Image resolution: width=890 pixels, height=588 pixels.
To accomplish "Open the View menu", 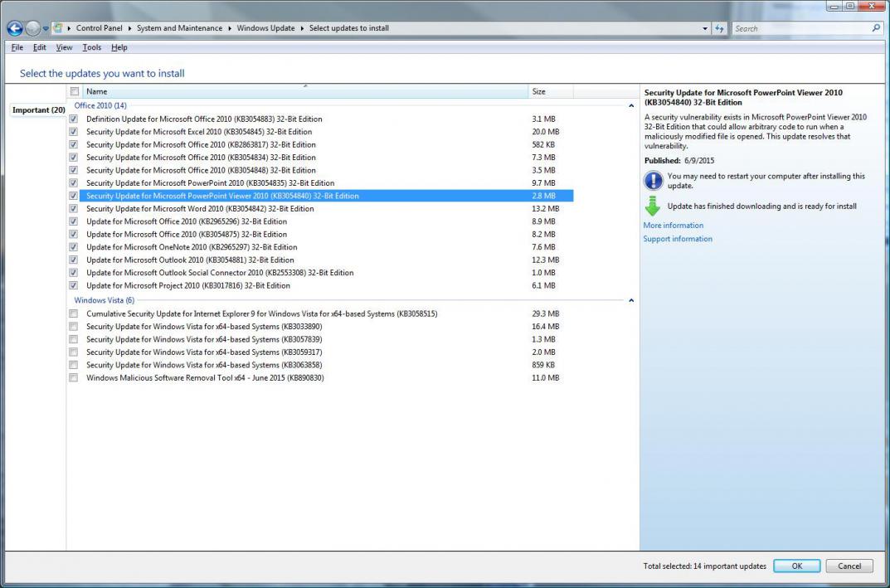I will click(x=64, y=47).
